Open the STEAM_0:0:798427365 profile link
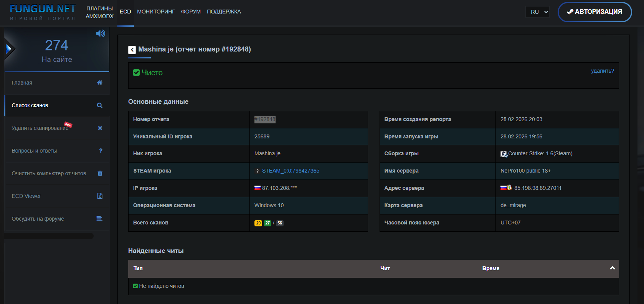The height and width of the screenshot is (304, 644). (x=291, y=171)
